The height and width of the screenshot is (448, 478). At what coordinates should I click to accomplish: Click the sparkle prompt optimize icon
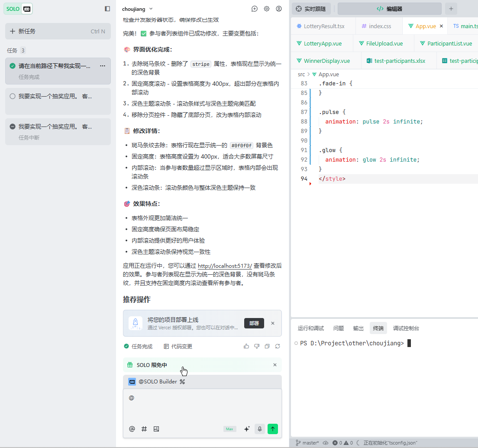point(247,429)
